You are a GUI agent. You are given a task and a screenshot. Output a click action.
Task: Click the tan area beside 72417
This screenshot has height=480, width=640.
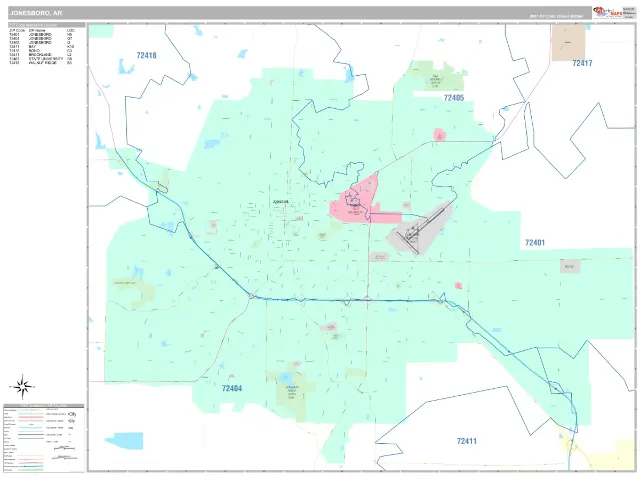point(568,42)
